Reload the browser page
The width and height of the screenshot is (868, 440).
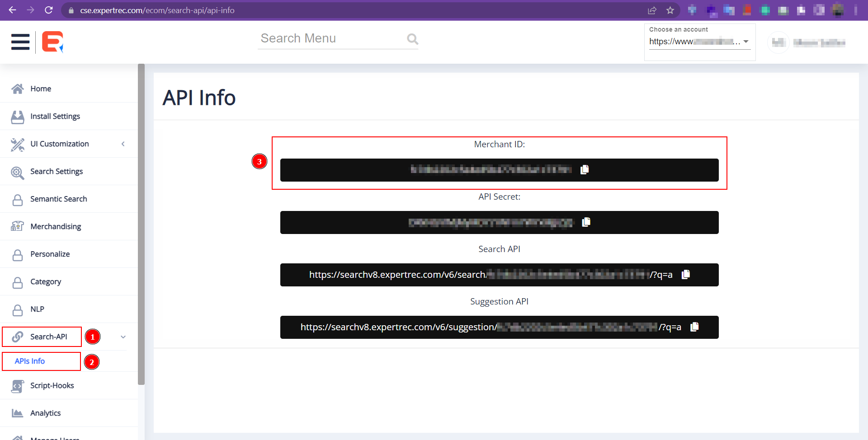(49, 10)
